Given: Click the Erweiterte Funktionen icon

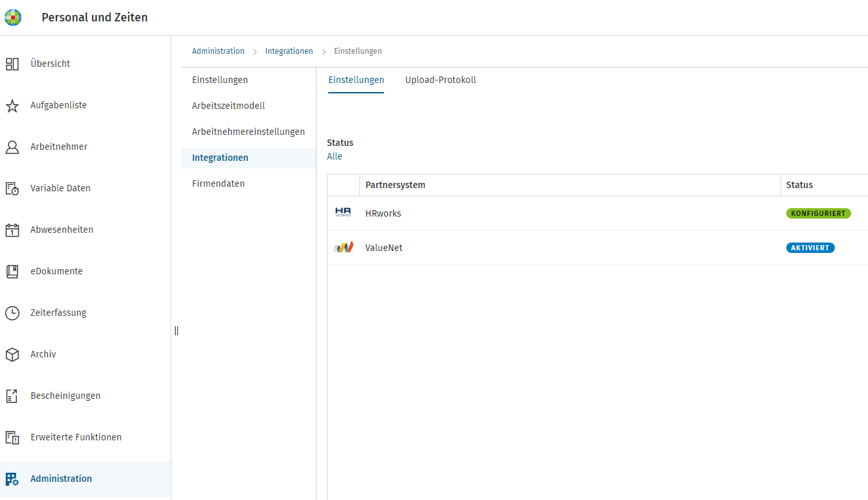Looking at the screenshot, I should click(x=12, y=437).
